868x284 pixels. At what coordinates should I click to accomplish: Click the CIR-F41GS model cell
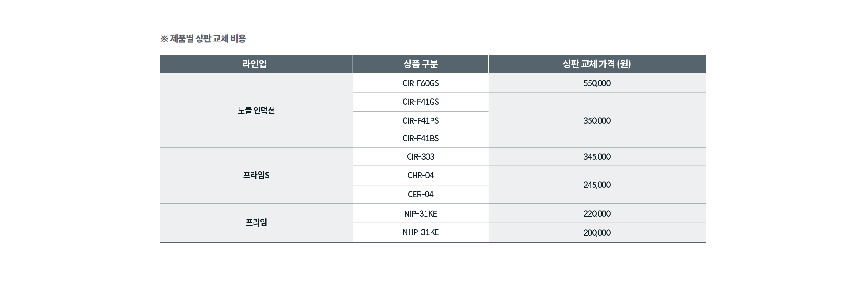coord(420,102)
